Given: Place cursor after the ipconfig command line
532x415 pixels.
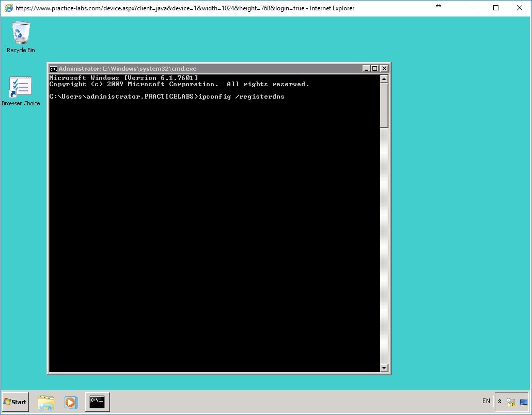Looking at the screenshot, I should pyautogui.click(x=288, y=97).
